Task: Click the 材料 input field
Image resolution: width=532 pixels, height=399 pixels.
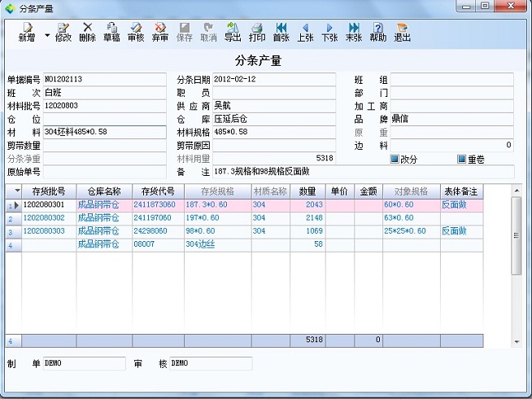Action: tap(92, 132)
